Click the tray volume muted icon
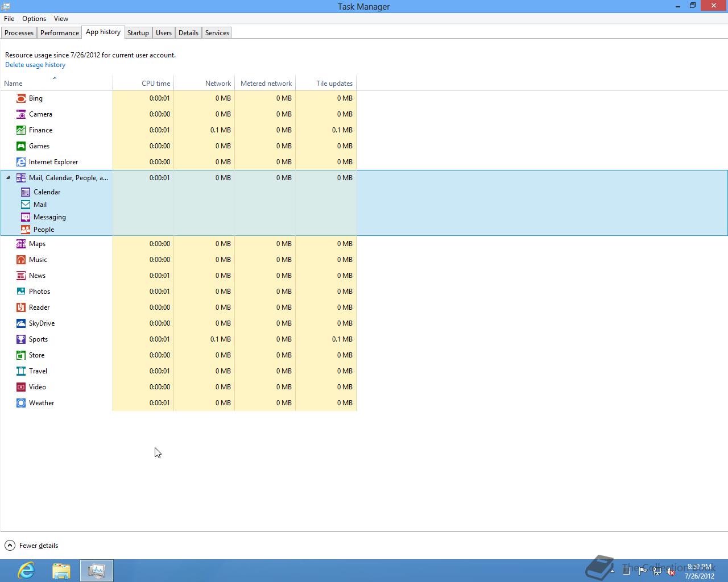Screen dimensions: 728x582 [x=671, y=571]
